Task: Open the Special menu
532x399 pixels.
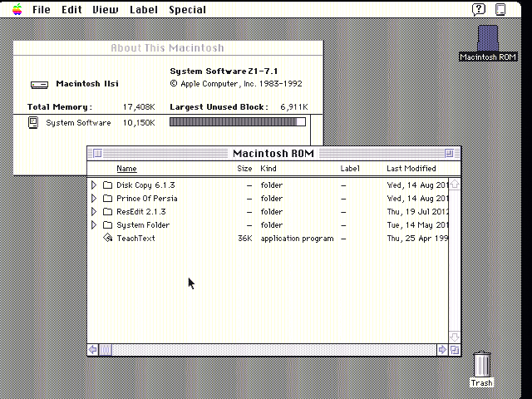Action: pos(187,9)
